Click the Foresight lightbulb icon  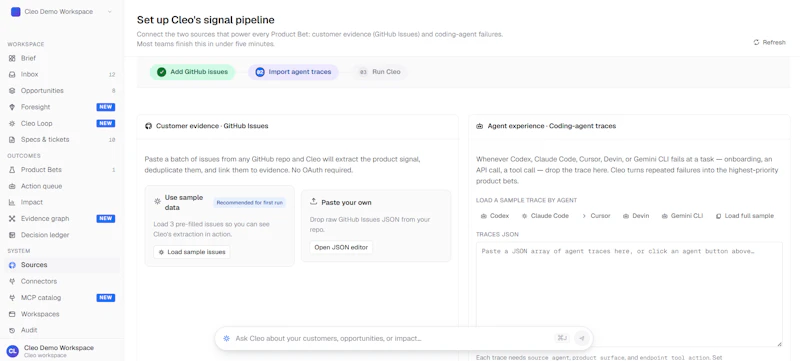(x=12, y=107)
